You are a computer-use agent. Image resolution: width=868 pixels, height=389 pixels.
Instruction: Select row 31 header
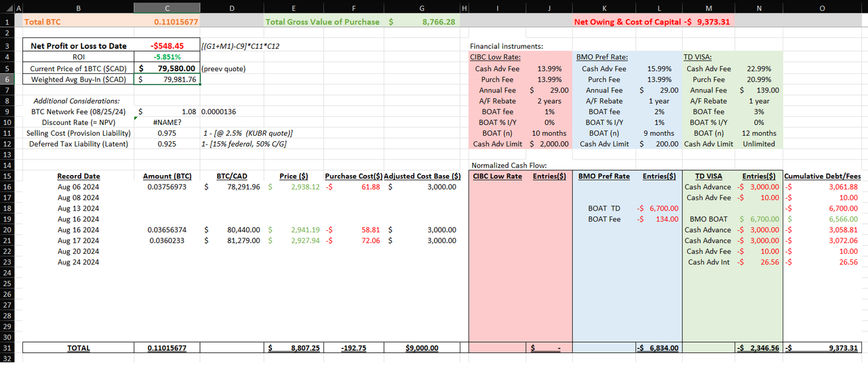(9, 348)
